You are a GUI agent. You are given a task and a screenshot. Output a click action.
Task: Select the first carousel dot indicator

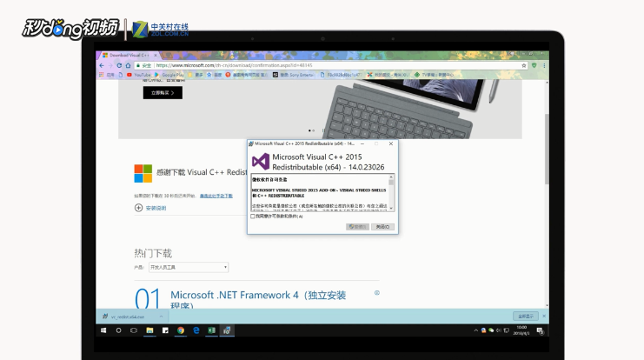click(309, 130)
